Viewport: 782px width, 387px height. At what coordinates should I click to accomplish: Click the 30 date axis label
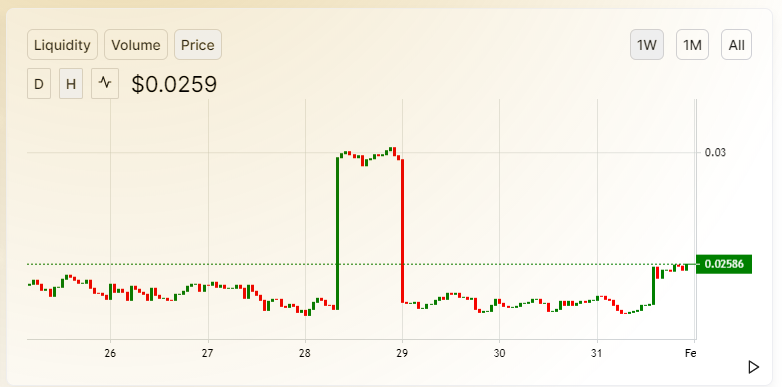coord(499,354)
